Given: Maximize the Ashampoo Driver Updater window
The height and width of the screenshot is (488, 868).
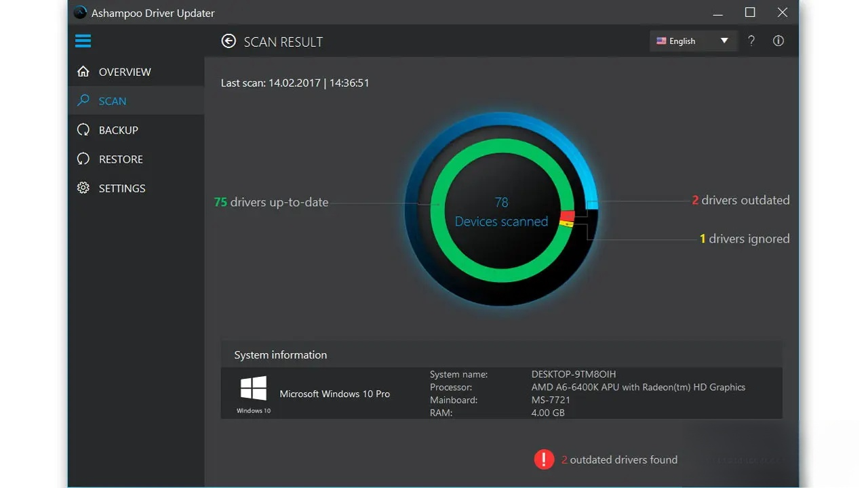Looking at the screenshot, I should pyautogui.click(x=750, y=12).
